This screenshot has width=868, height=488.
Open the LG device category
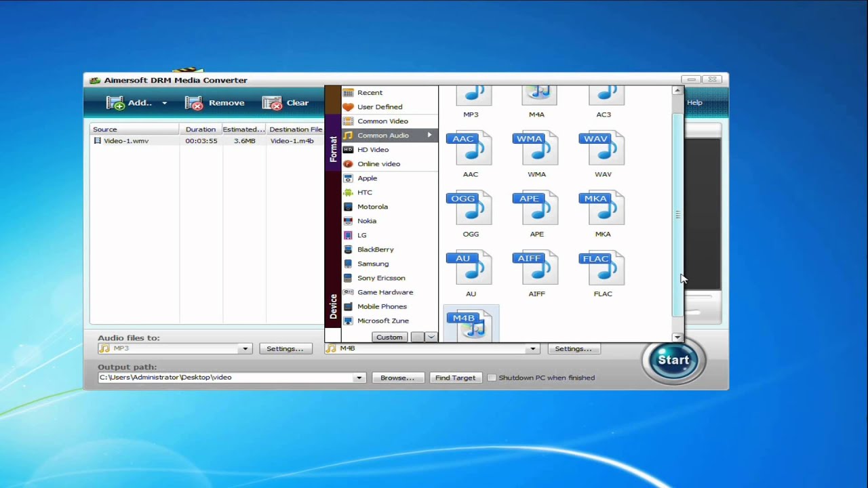[390, 235]
